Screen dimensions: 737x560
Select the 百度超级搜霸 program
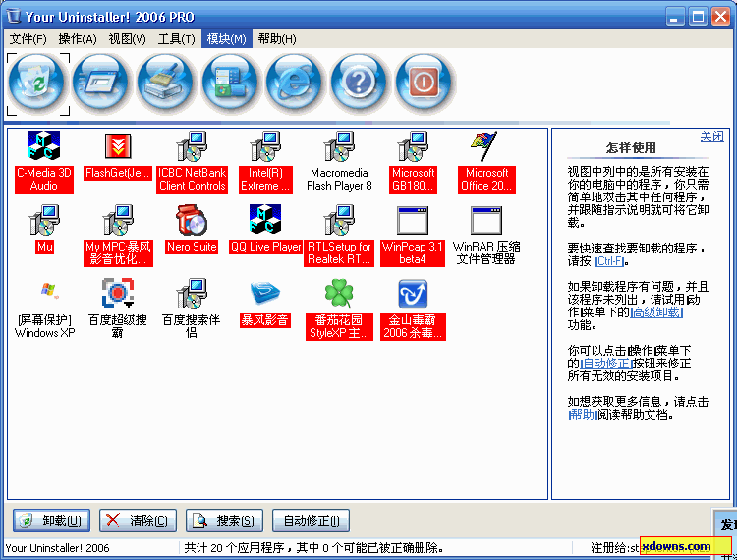(118, 309)
